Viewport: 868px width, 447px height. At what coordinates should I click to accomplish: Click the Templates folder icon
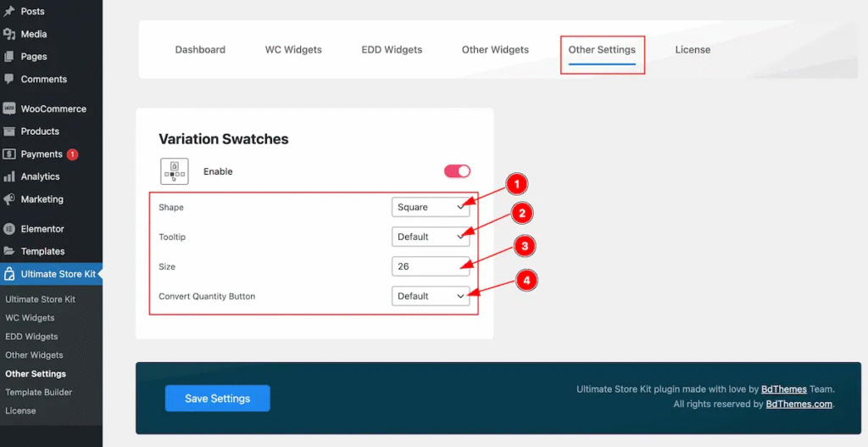8,251
